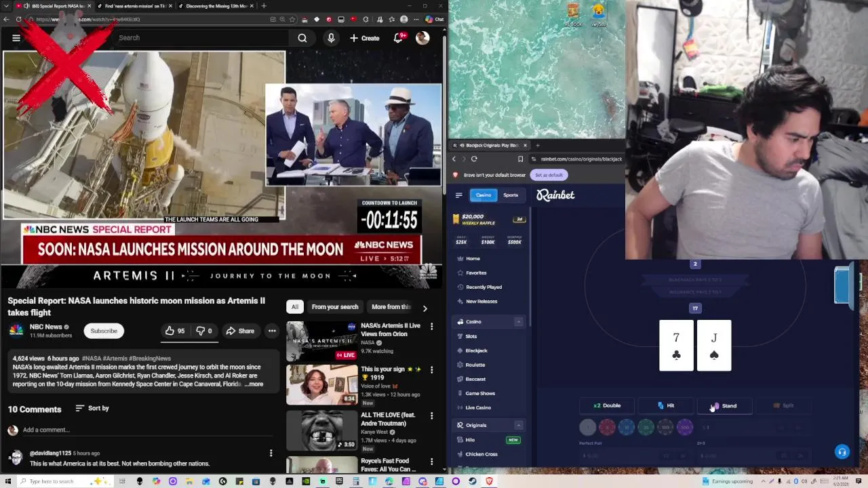Collapse the Originals sidebar section

click(x=519, y=425)
